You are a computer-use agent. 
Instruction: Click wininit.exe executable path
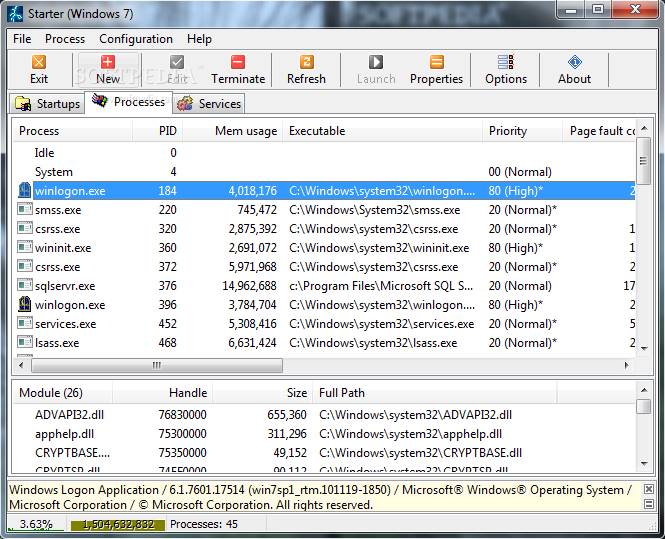click(379, 248)
